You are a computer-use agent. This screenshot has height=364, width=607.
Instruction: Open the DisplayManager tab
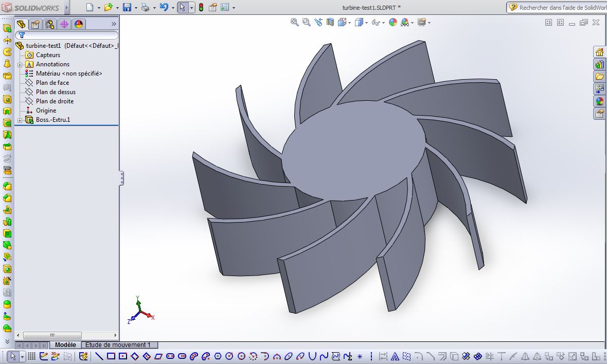tap(79, 24)
